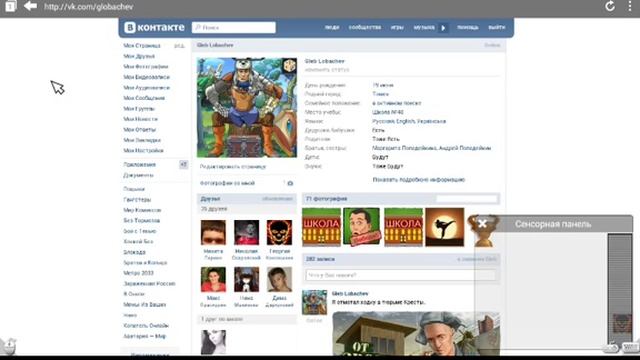Click the VK search field
This screenshot has width=640, height=360.
coord(233,27)
